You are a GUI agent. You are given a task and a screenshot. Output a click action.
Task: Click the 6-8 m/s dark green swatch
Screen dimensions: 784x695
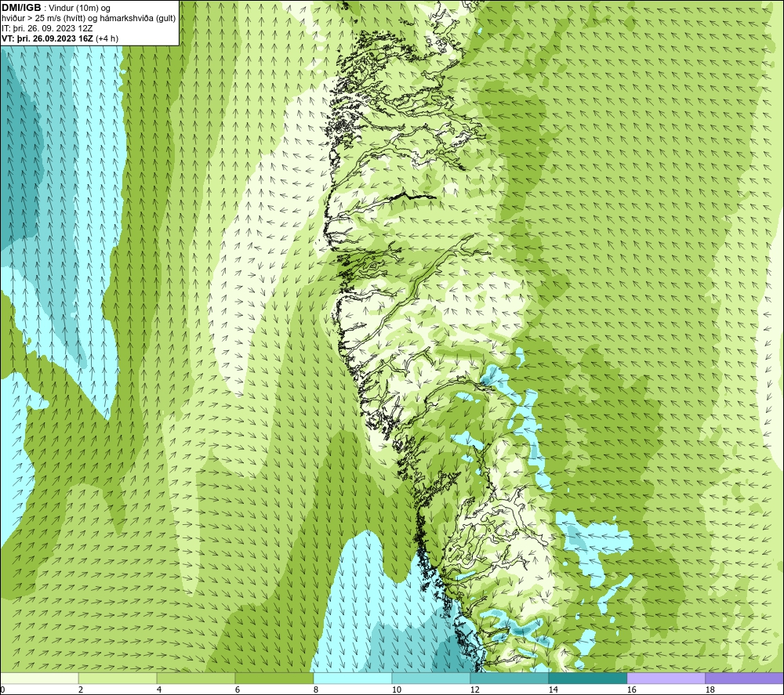(x=274, y=678)
